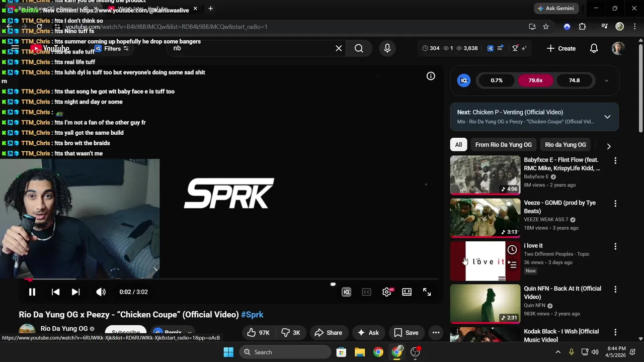644x362 pixels.
Task: Share the Chicken Coupe video
Action: [x=328, y=332]
